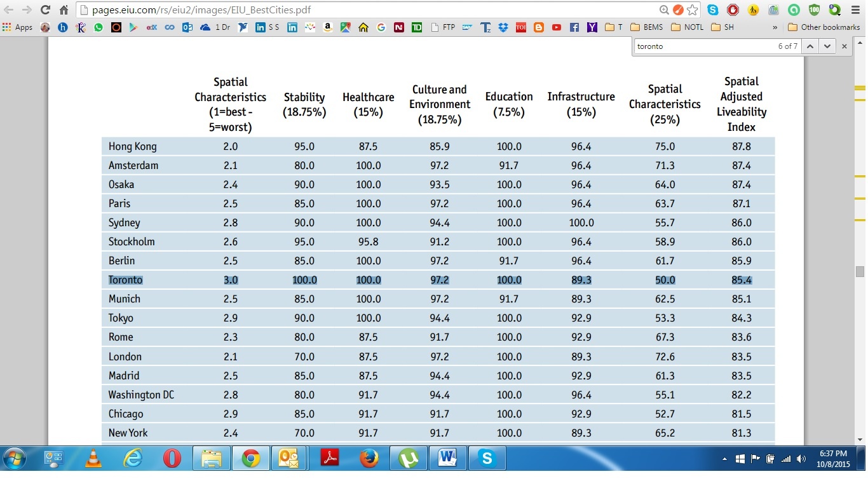Open the 1 Dr OneDrive bookmark
868x488 pixels.
(215, 27)
